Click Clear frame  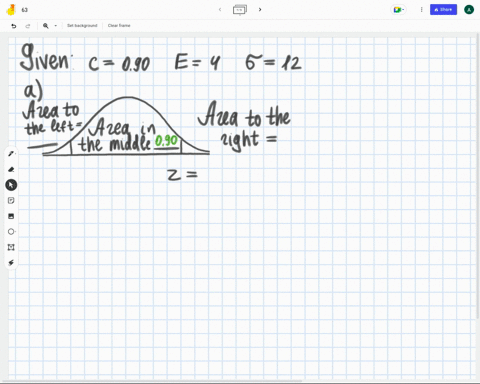click(119, 25)
